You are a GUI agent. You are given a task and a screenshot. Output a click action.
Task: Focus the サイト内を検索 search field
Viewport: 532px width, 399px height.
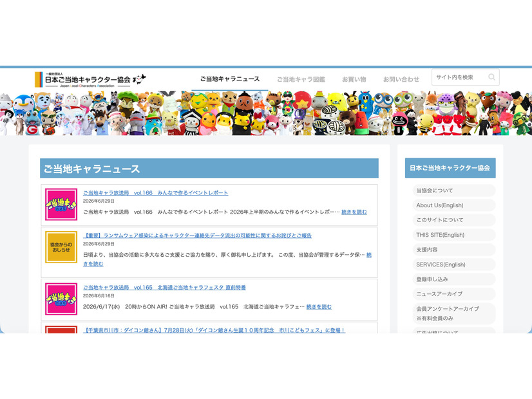point(460,77)
